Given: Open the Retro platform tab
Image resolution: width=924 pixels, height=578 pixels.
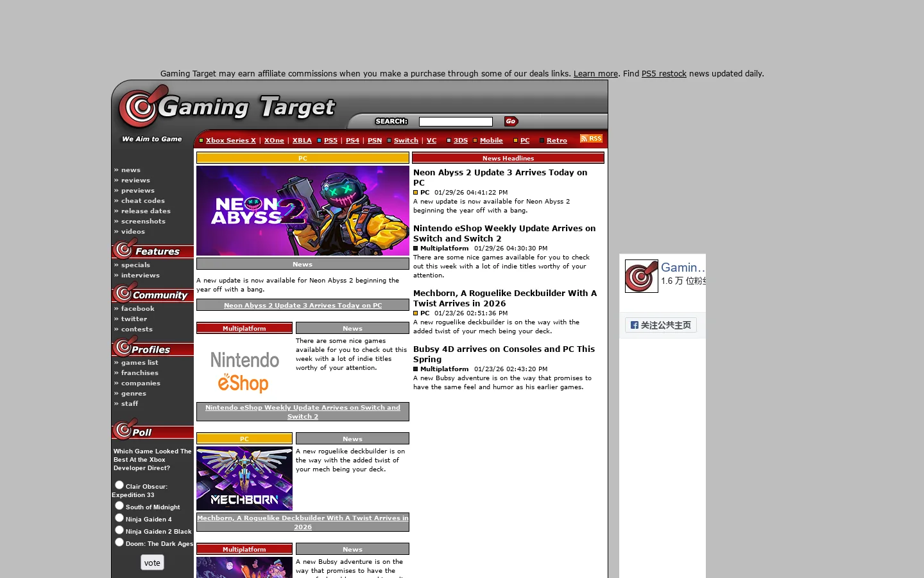Looking at the screenshot, I should 557,140.
